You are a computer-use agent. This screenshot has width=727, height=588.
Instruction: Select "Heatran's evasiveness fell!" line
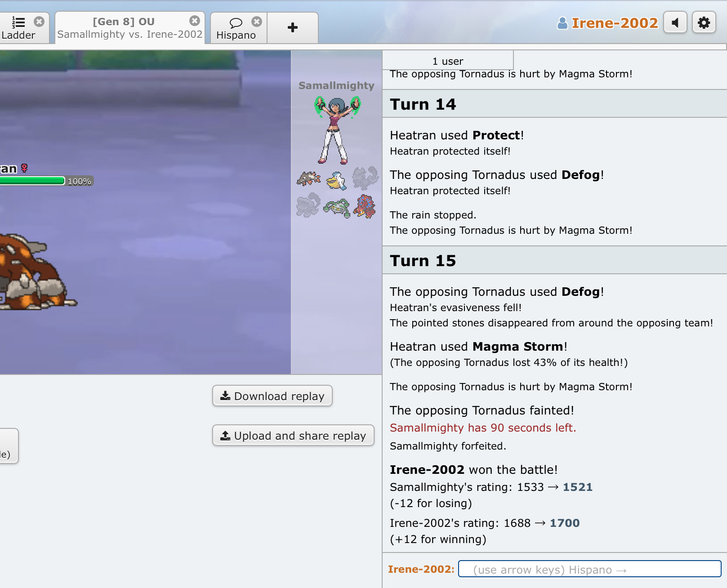pos(456,307)
